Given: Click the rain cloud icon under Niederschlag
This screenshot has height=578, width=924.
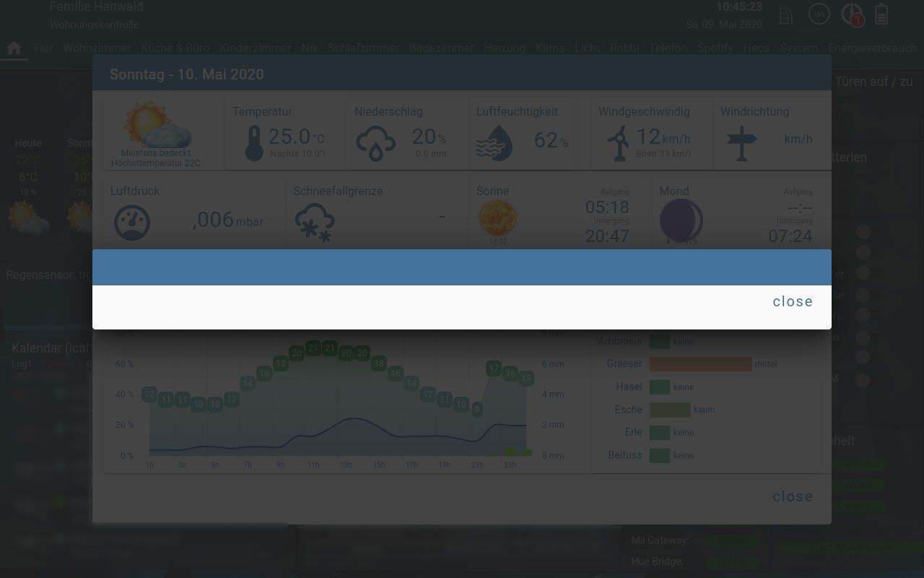Looking at the screenshot, I should point(375,143).
